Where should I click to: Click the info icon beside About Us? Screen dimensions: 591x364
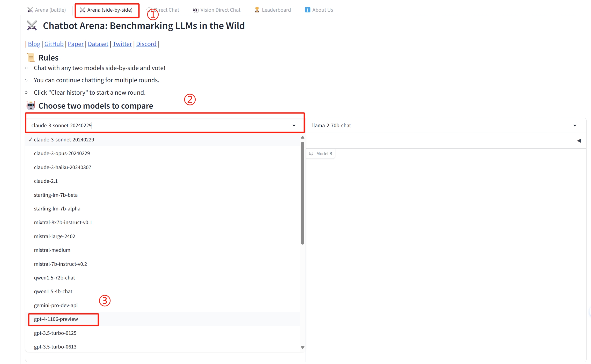coord(307,10)
